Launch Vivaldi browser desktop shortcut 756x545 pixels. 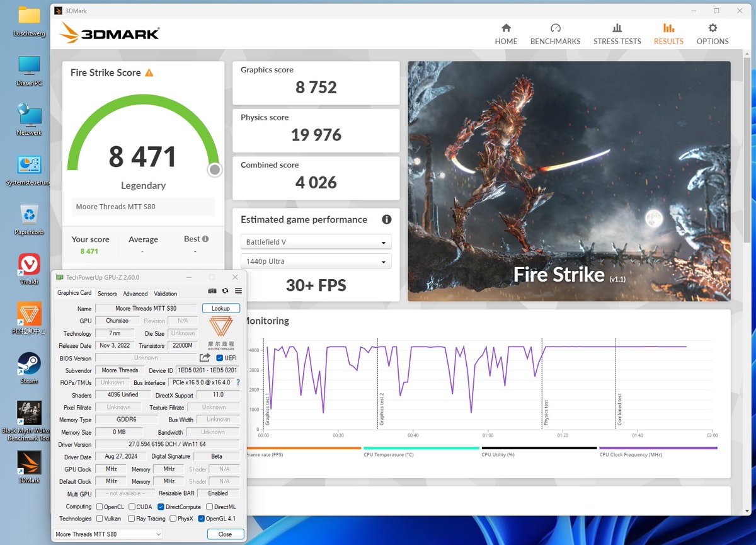coord(29,268)
